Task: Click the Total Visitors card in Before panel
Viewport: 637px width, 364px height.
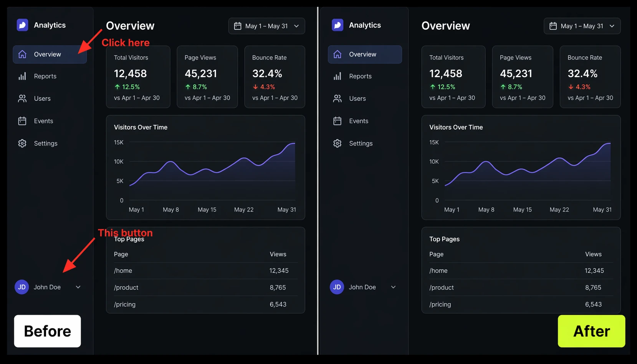Action: point(138,77)
